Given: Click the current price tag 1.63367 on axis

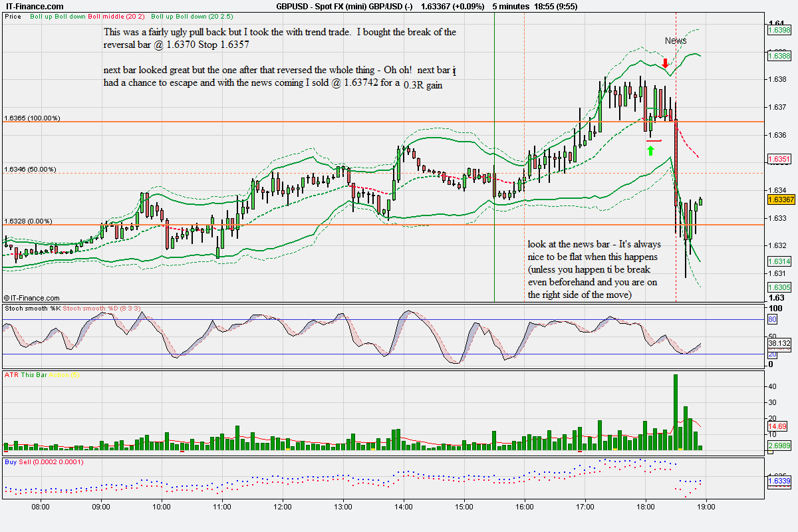Looking at the screenshot, I should [x=781, y=199].
